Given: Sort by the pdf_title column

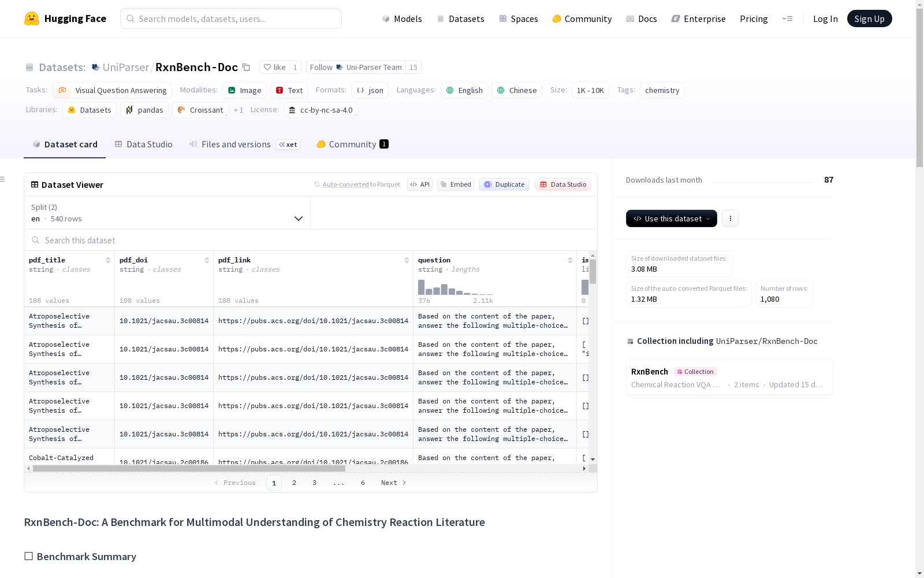Looking at the screenshot, I should tap(108, 260).
